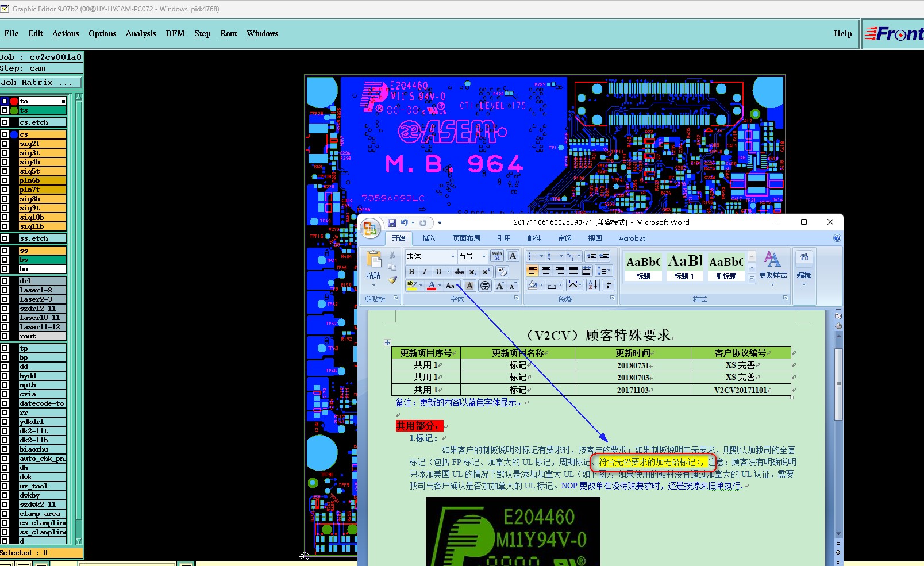The width and height of the screenshot is (924, 566).
Task: Apply shading fill bucket color
Action: (533, 284)
